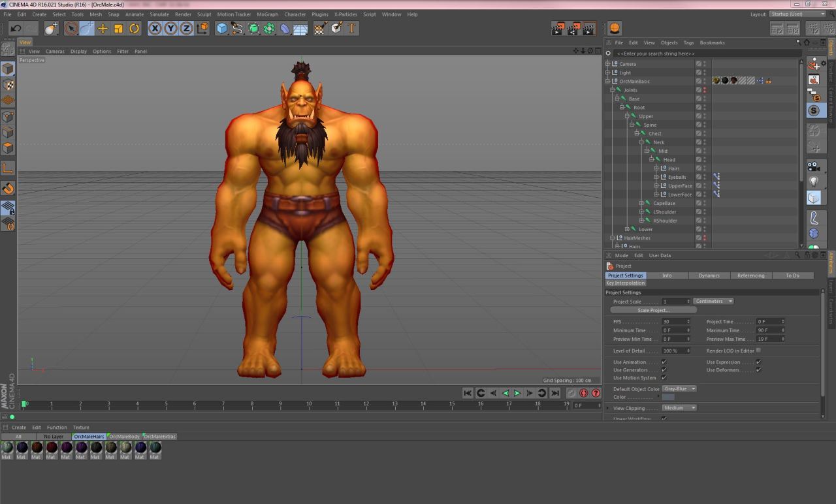Screen dimensions: 836x504
Task: Open the Centimeters unit dropdown
Action: (713, 302)
